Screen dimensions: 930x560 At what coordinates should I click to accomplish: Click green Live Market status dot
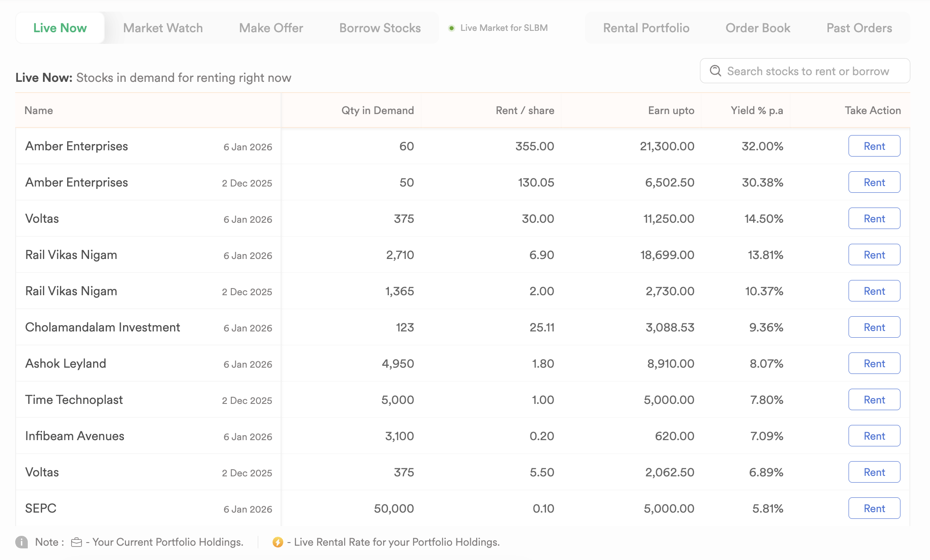click(452, 28)
